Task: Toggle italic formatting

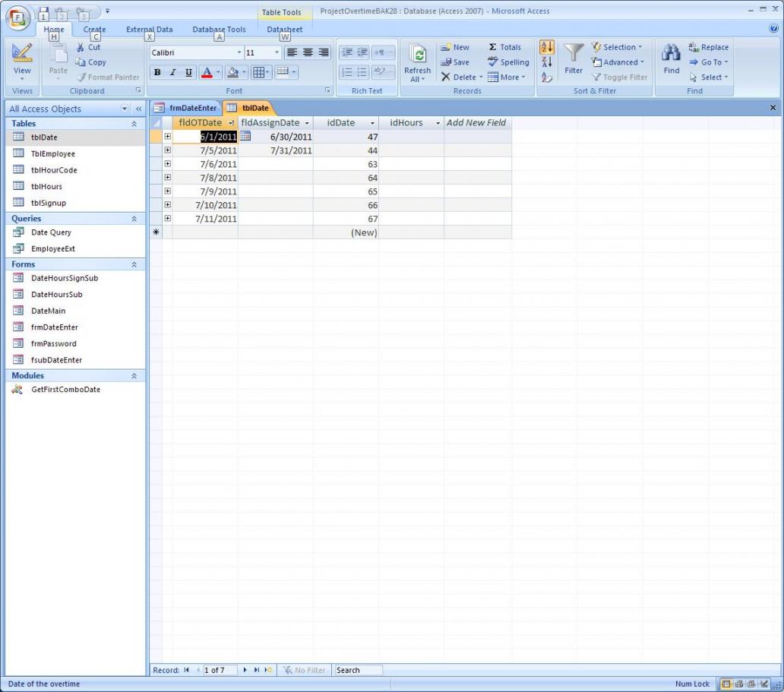Action: pos(172,72)
